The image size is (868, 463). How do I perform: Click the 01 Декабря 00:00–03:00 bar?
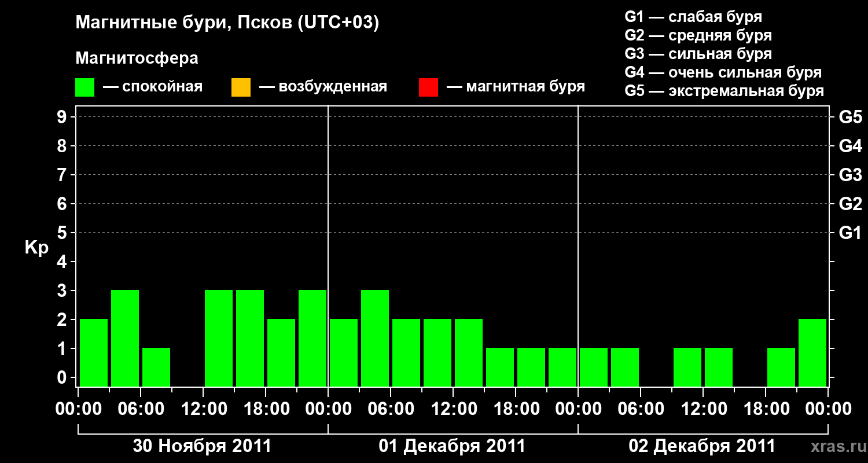pos(344,352)
